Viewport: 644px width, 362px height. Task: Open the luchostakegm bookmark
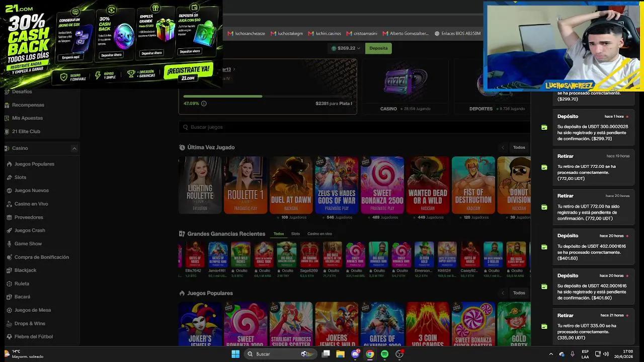pyautogui.click(x=287, y=34)
